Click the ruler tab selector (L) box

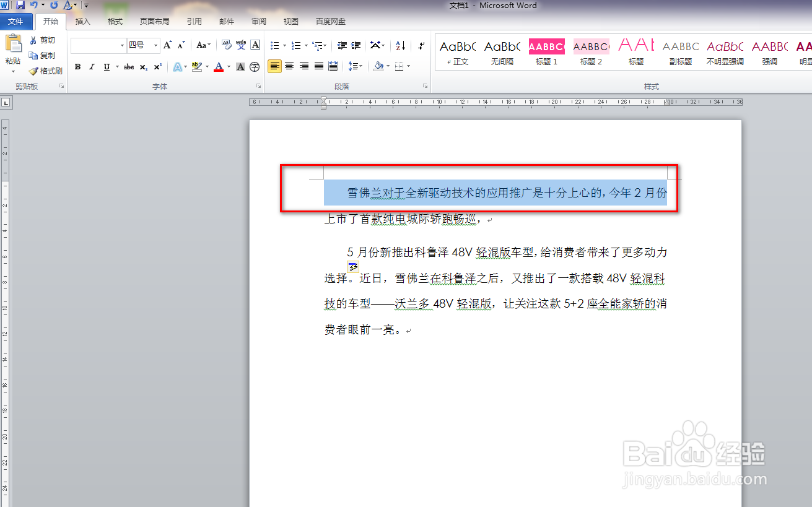click(6, 103)
